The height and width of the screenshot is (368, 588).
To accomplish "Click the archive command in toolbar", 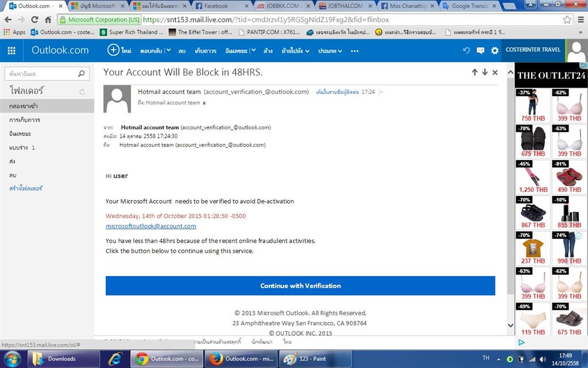I will pyautogui.click(x=206, y=51).
